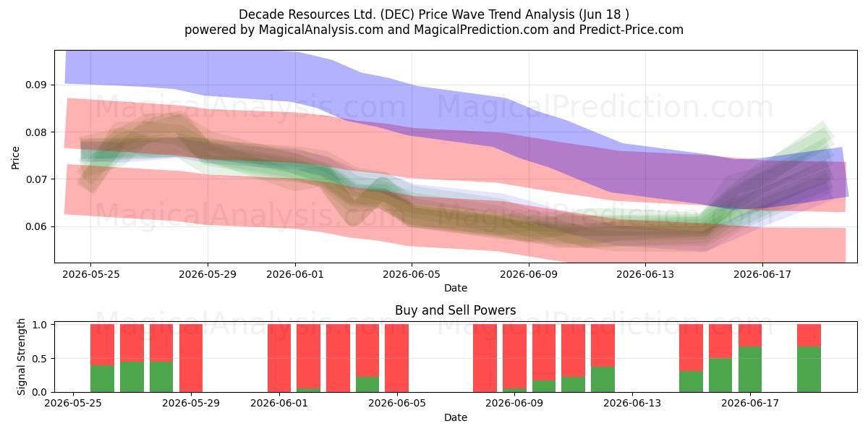Click the green segment of the 2026-06-17 signal bar

(750, 369)
